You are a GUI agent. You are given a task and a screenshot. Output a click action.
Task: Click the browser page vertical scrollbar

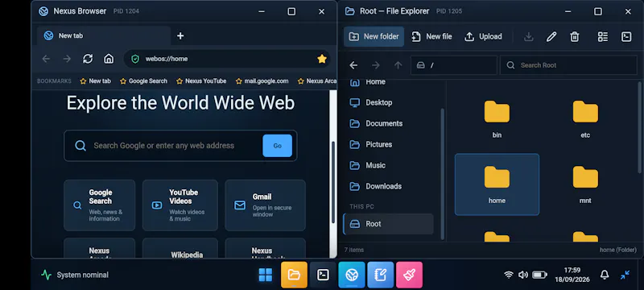(x=333, y=182)
